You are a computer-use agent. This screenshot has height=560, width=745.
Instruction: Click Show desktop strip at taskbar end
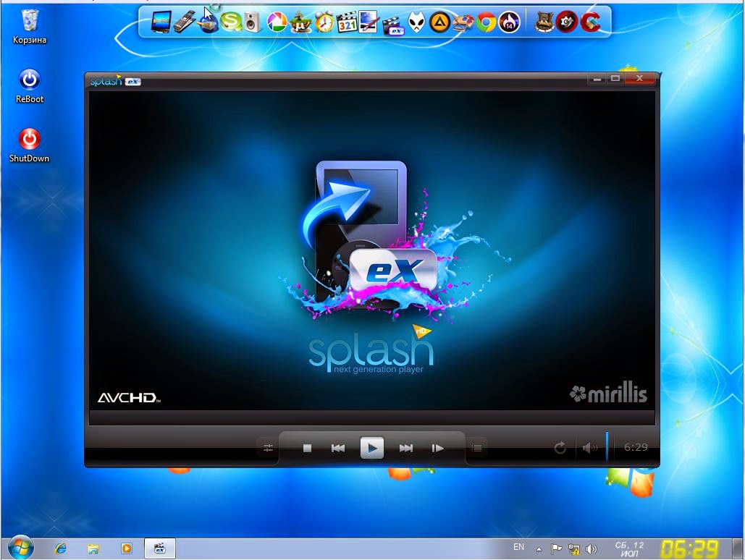pos(737,549)
